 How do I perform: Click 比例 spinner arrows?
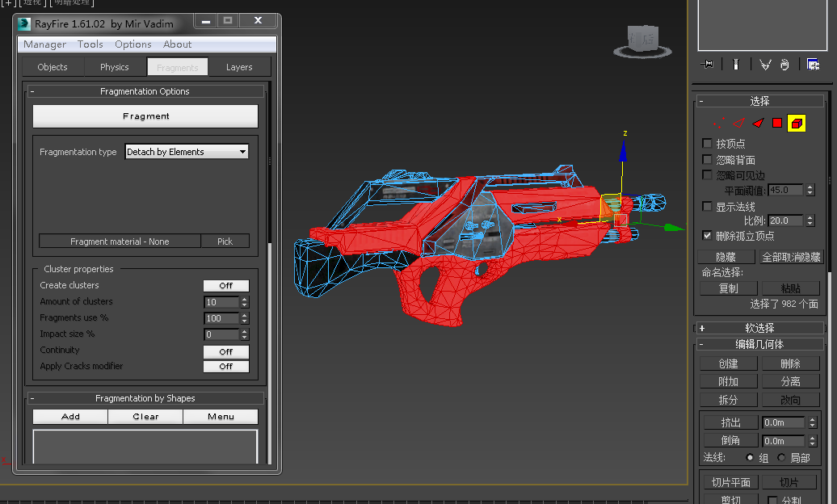click(810, 220)
